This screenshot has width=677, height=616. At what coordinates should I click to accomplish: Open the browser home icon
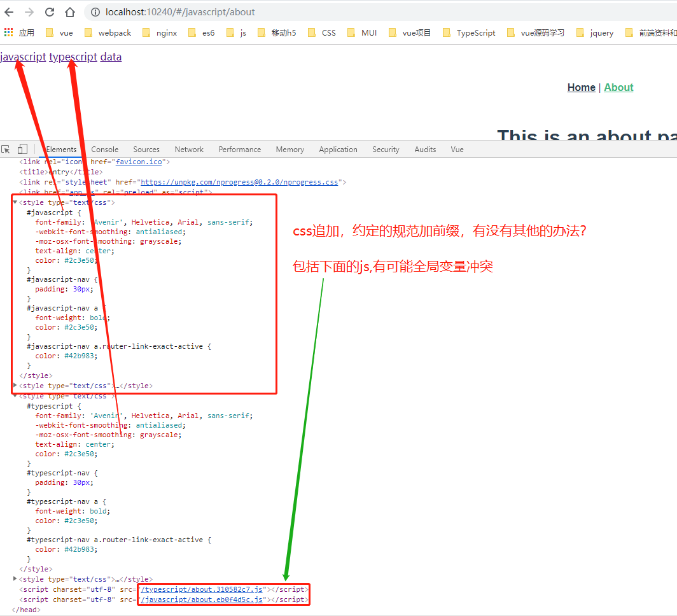[70, 12]
